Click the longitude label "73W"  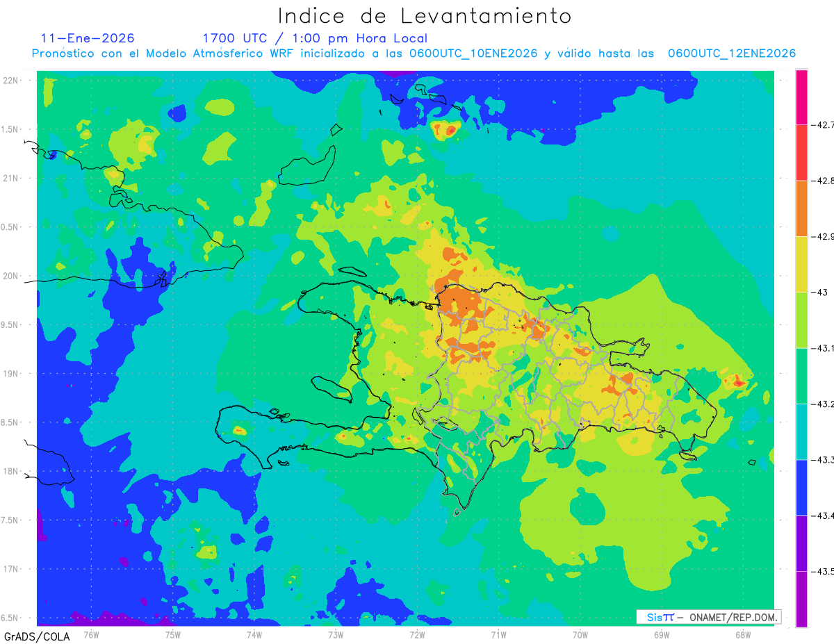click(x=336, y=634)
